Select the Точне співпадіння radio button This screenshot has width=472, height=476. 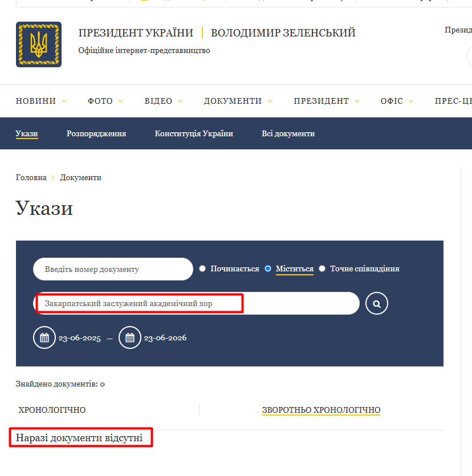click(x=322, y=268)
